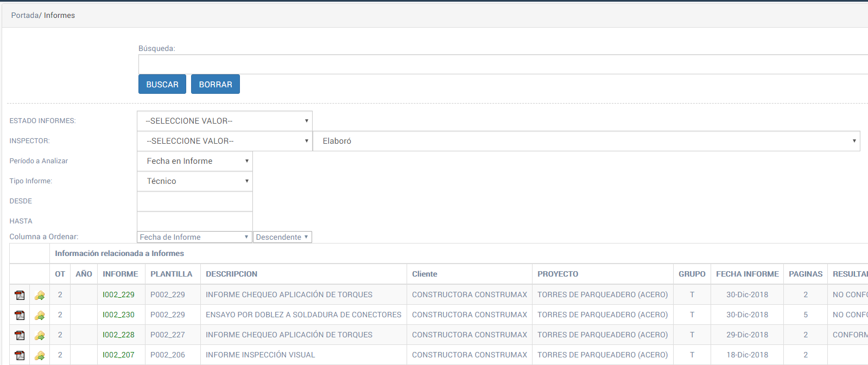The height and width of the screenshot is (365, 868).
Task: Click key-arrow icon next to I002_207
Action: [40, 355]
